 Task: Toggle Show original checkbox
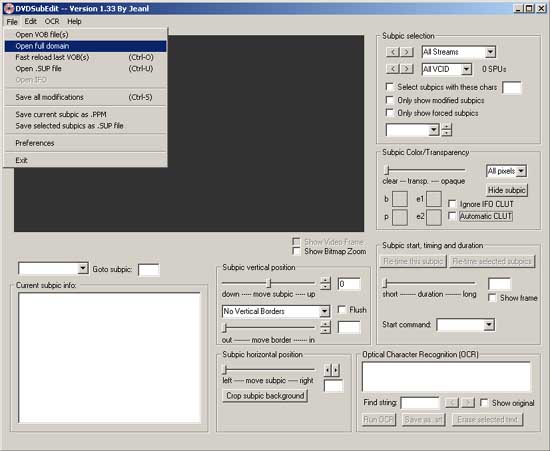(484, 403)
